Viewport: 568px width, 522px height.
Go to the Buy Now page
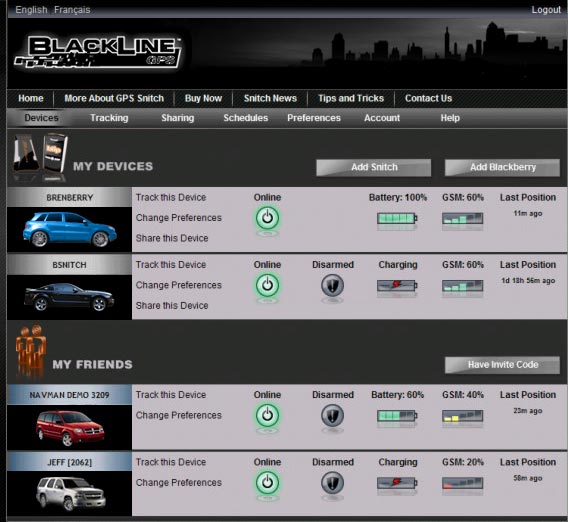click(x=203, y=98)
